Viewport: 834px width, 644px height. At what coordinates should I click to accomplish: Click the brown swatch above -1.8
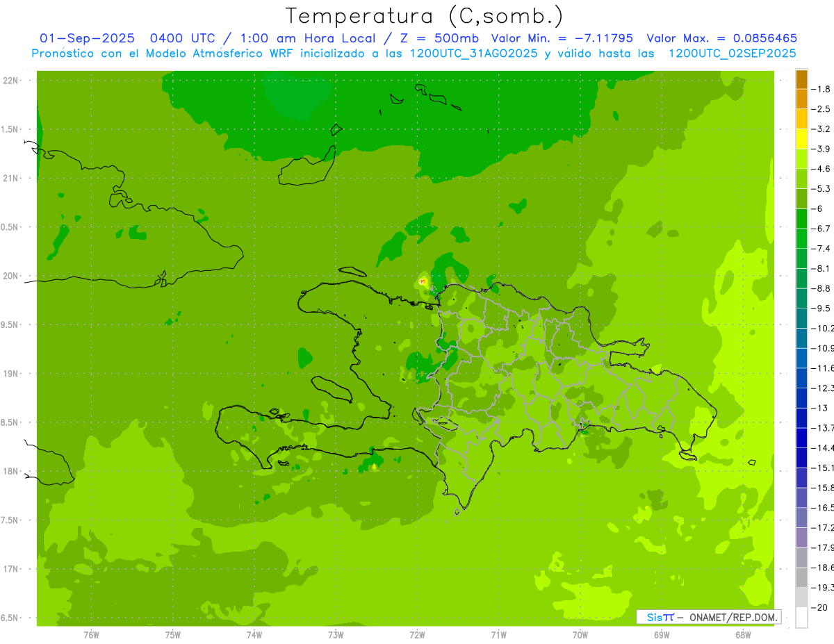point(801,79)
